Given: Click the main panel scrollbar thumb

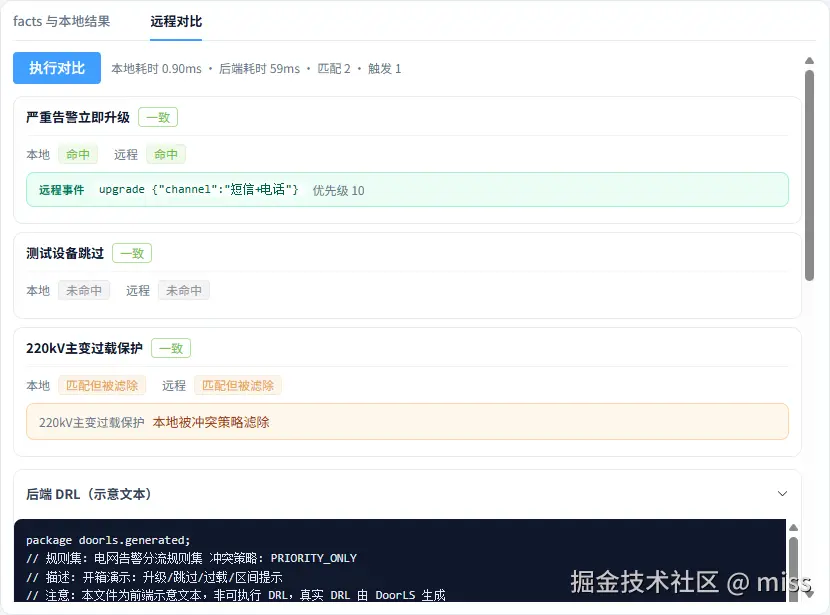Looking at the screenshot, I should (809, 175).
